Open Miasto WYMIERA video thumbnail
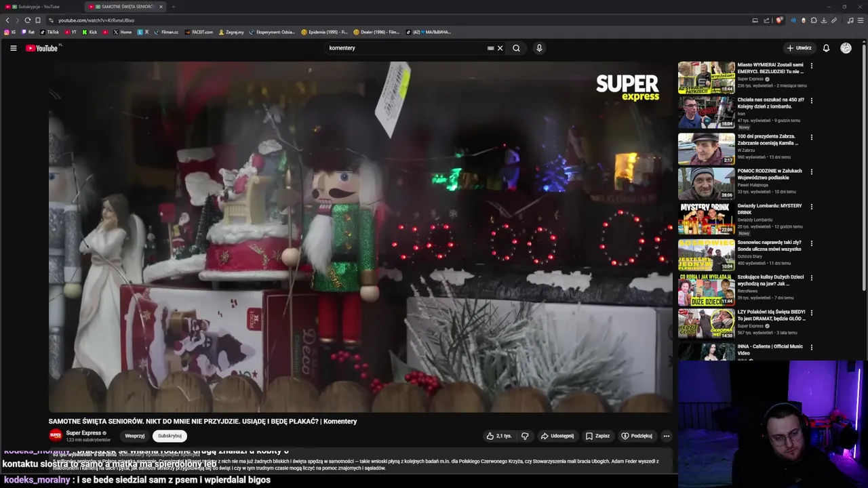The width and height of the screenshot is (868, 488). point(707,77)
